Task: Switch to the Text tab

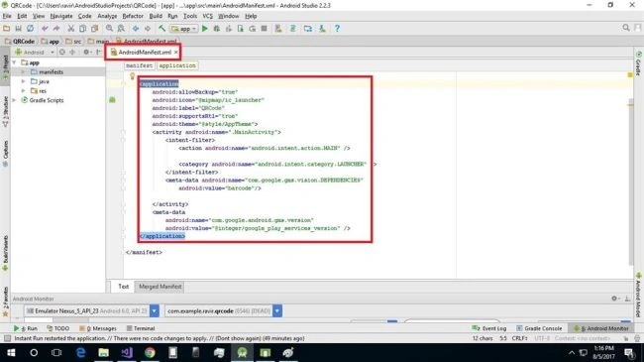Action: coord(123,287)
